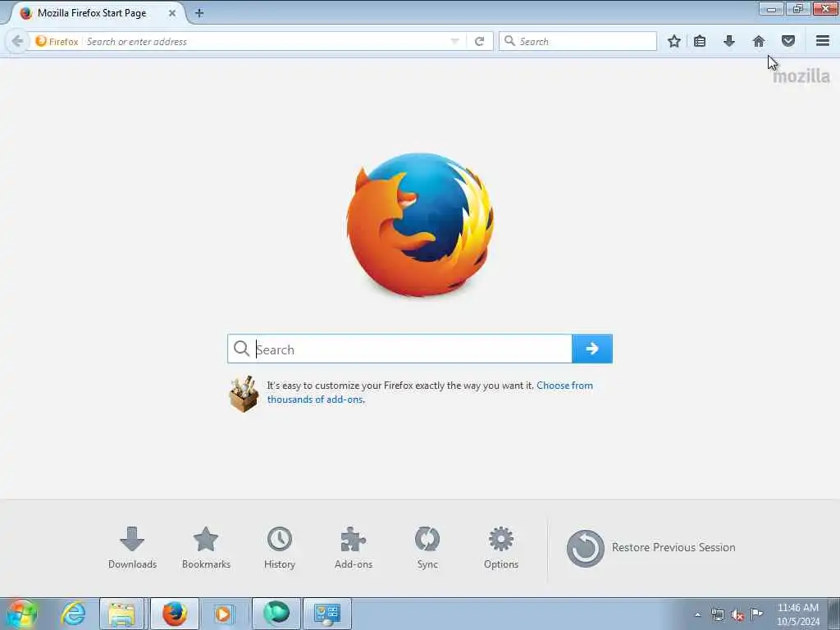Viewport: 840px width, 630px height.
Task: Click Restore Previous Session
Action: (651, 547)
